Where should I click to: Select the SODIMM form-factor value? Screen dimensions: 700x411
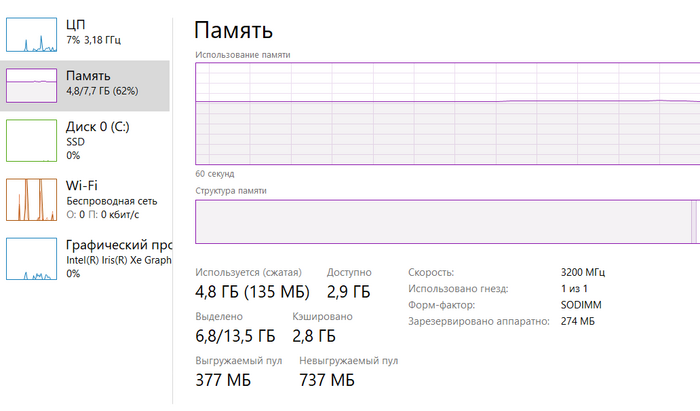(x=582, y=304)
